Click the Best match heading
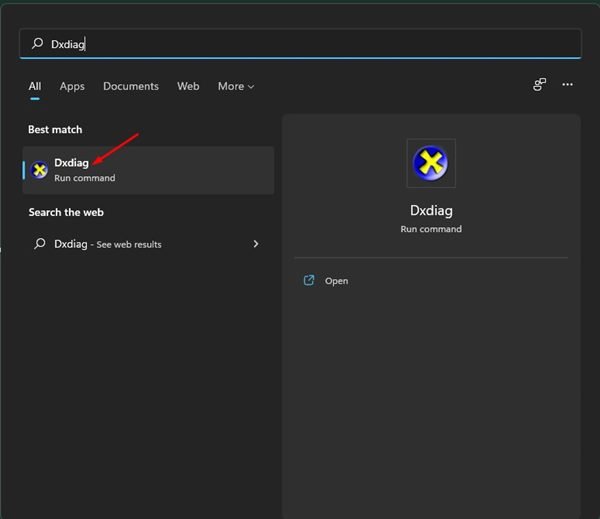Viewport: 600px width, 519px height. [55, 130]
